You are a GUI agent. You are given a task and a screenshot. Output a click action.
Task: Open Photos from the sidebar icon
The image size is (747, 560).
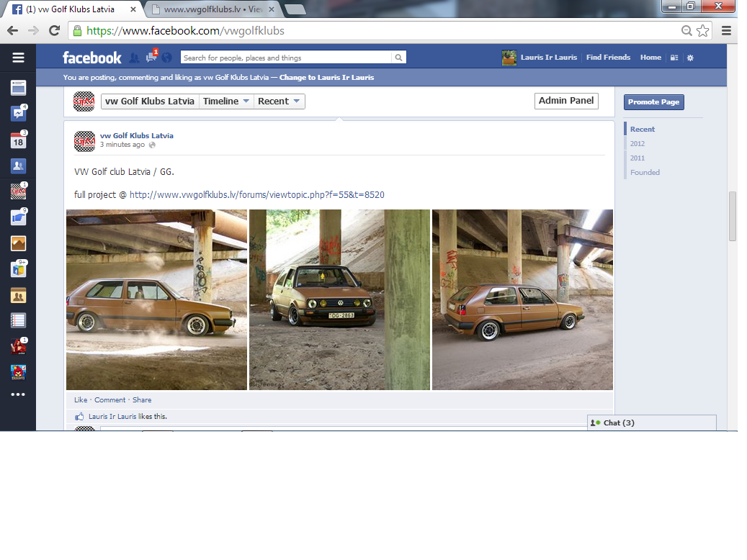click(x=18, y=243)
